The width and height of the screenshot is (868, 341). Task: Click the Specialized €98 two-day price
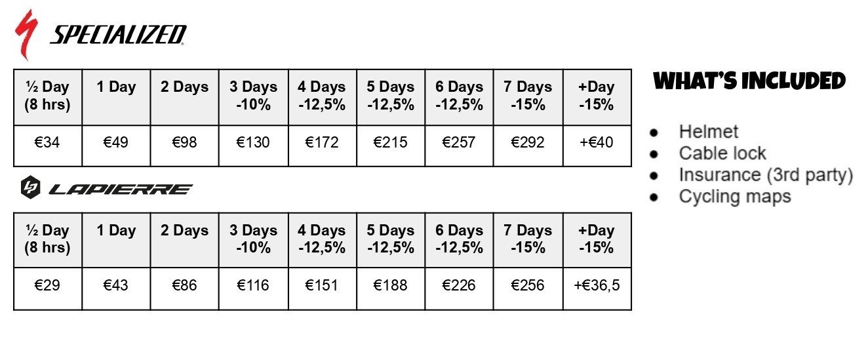(x=184, y=142)
